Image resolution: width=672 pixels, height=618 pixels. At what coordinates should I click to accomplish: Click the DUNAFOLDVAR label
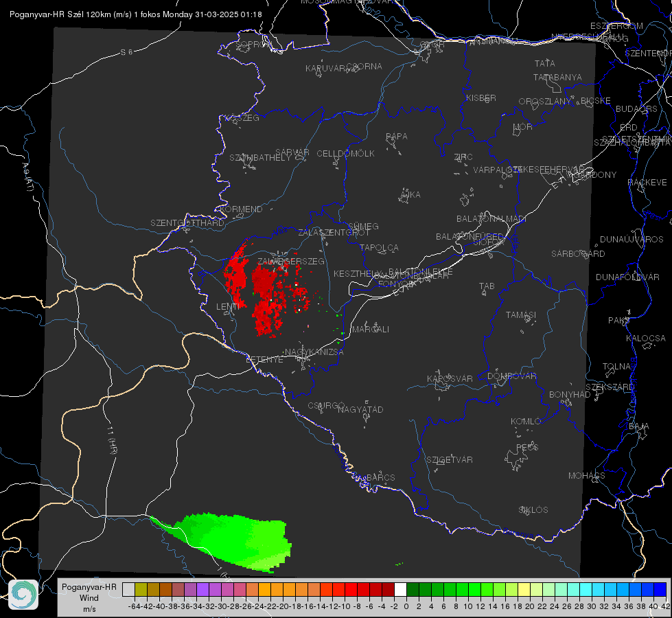pyautogui.click(x=627, y=277)
